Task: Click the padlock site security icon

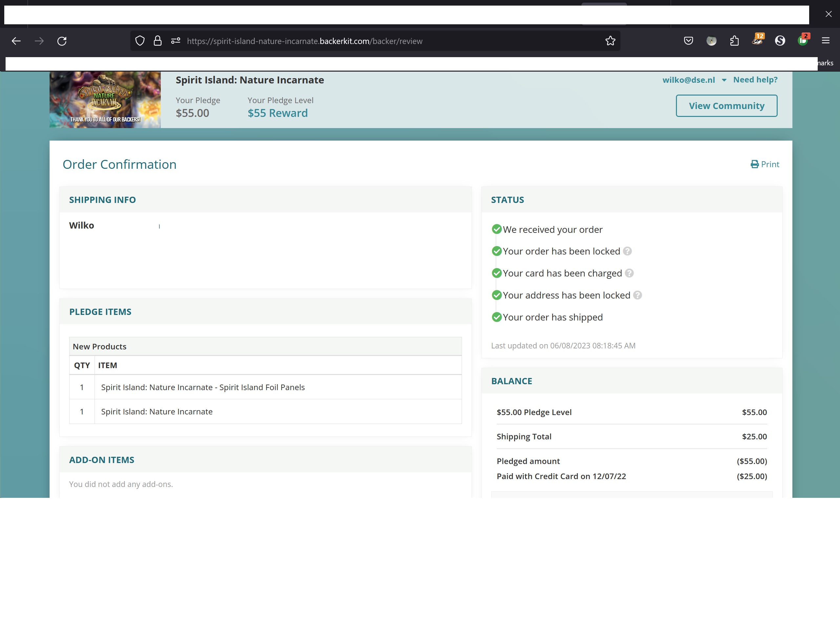Action: [x=157, y=41]
